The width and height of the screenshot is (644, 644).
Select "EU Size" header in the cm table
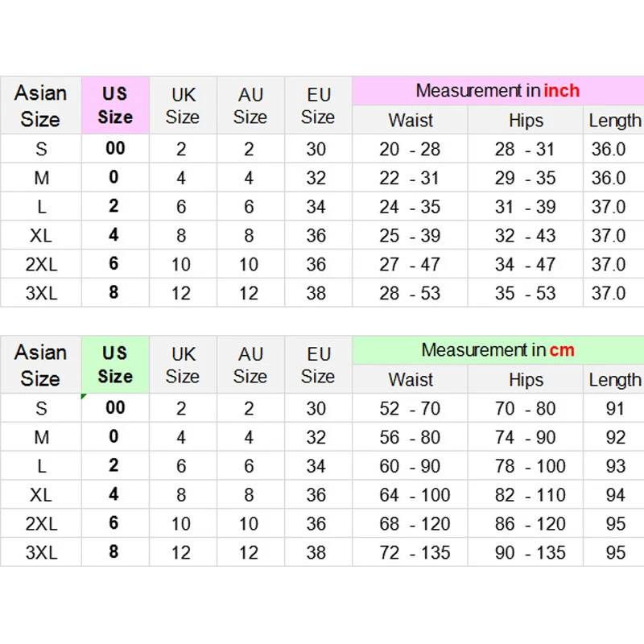[x=318, y=365]
